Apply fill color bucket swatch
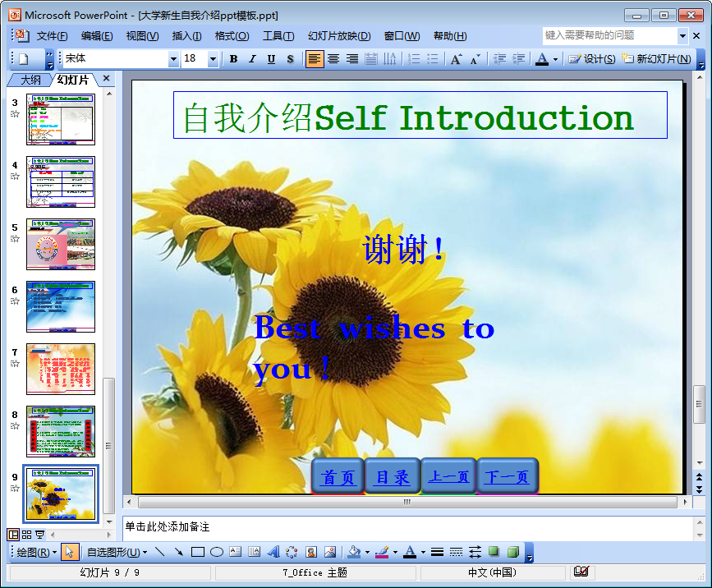This screenshot has height=588, width=712. tap(354, 552)
